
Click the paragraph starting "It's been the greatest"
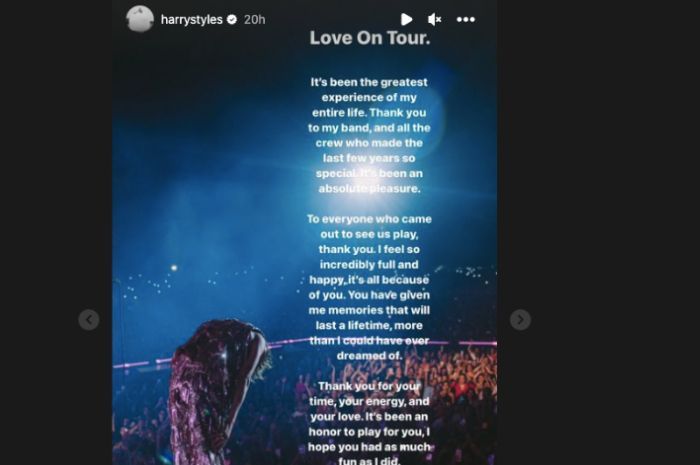coord(369,135)
